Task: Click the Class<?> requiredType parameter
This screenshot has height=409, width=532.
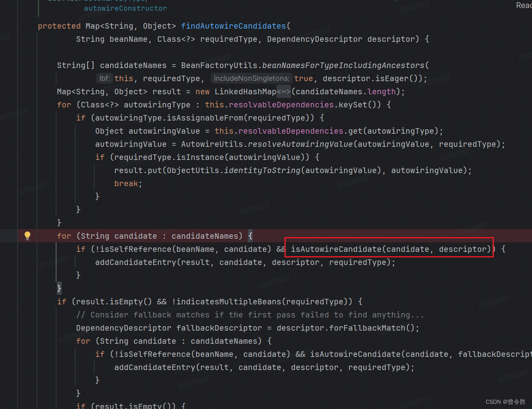Action: click(x=207, y=39)
